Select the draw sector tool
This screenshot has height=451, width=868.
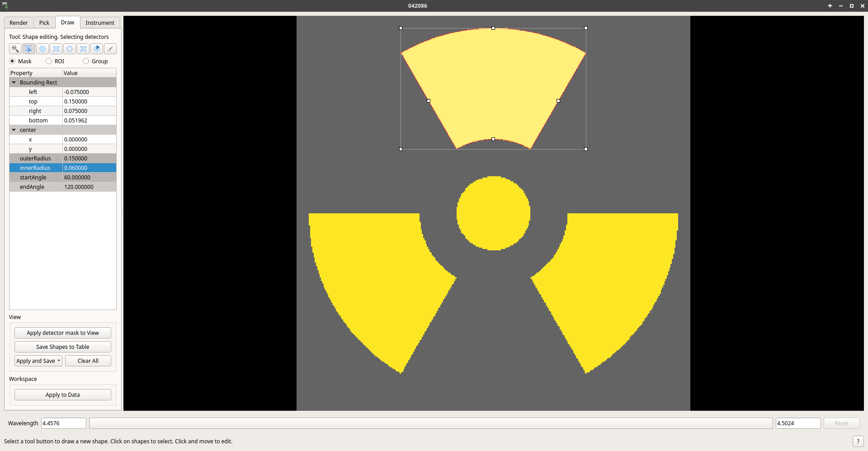(x=97, y=49)
